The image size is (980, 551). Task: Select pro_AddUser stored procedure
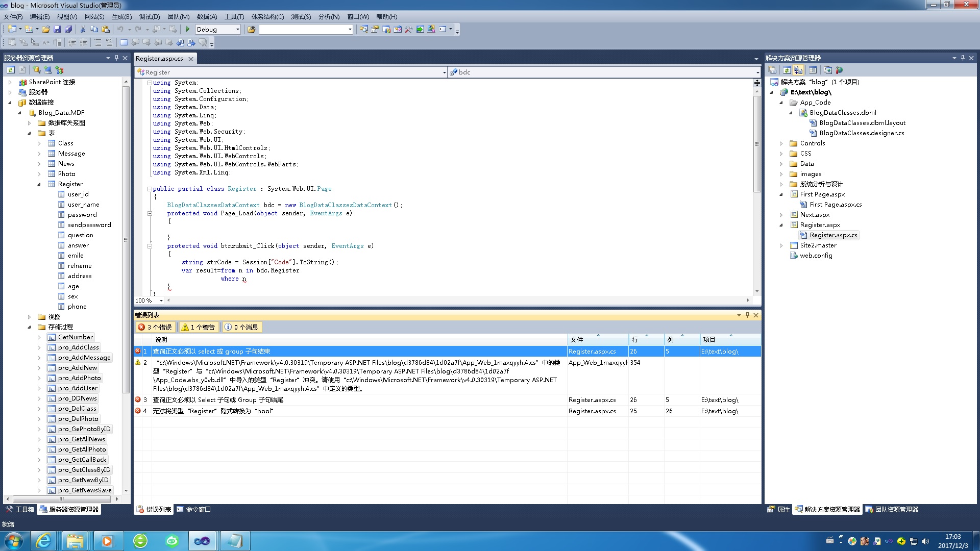point(78,388)
